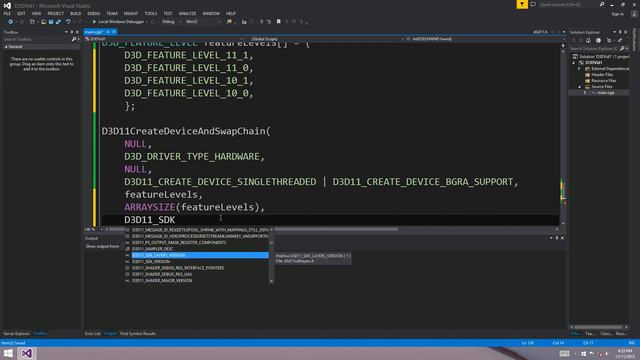Select main.cpp in Solution Explorer
Image resolution: width=640 pixels, height=360 pixels.
pos(606,93)
